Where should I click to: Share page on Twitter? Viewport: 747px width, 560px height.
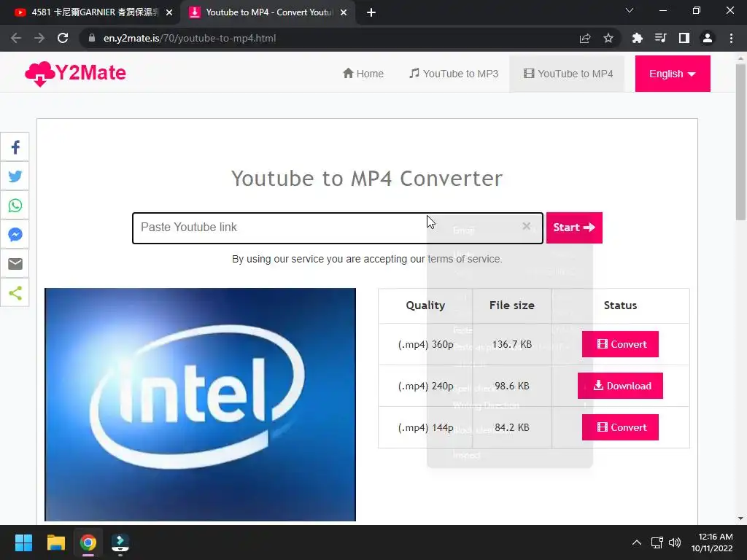pos(15,176)
